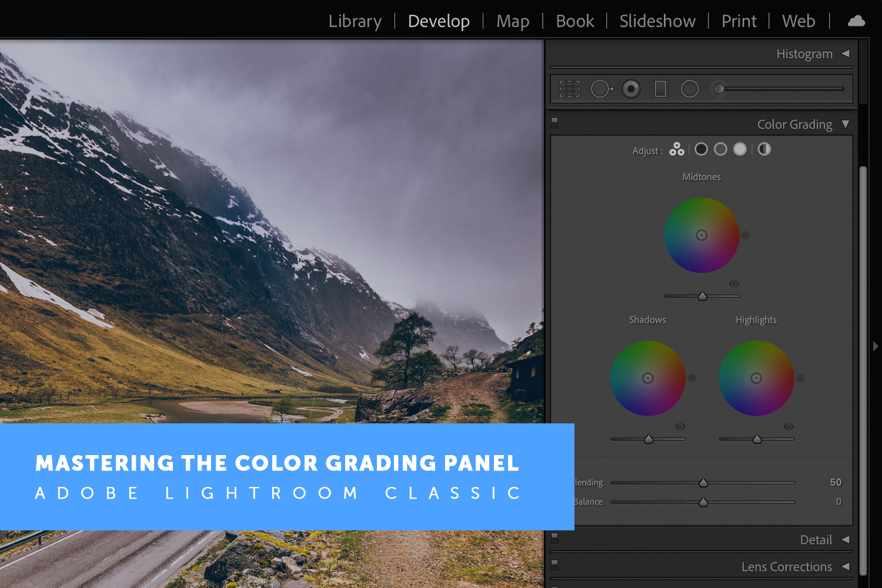Show all three color wheels view

[676, 149]
